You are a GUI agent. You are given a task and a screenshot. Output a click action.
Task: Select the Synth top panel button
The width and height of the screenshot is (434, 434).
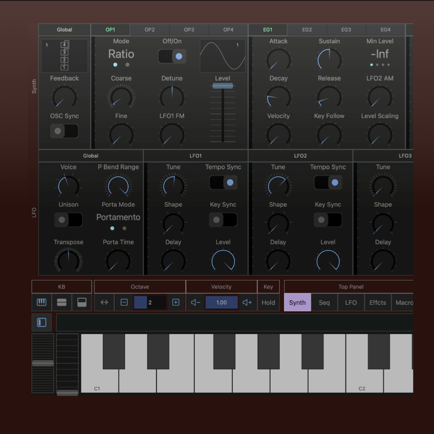point(297,302)
